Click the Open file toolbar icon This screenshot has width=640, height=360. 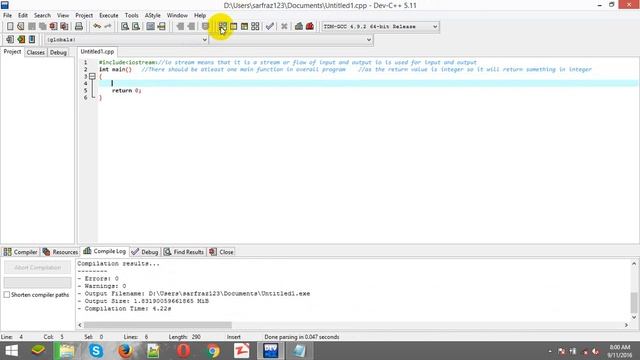(21, 27)
